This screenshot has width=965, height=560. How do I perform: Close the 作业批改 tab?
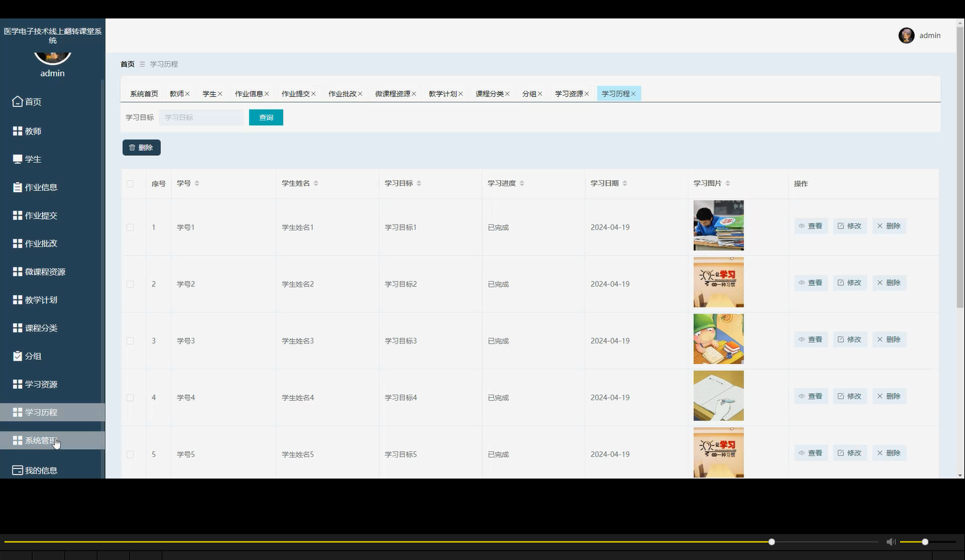tap(360, 94)
